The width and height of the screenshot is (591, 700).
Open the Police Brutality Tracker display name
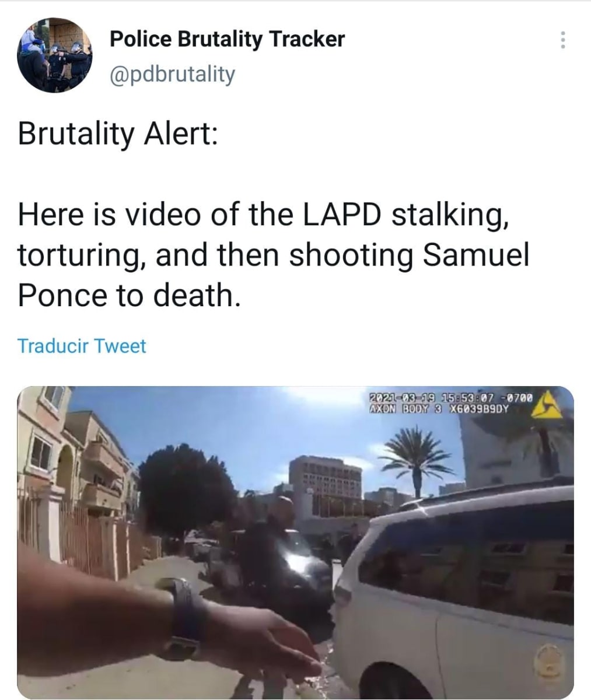tap(227, 39)
